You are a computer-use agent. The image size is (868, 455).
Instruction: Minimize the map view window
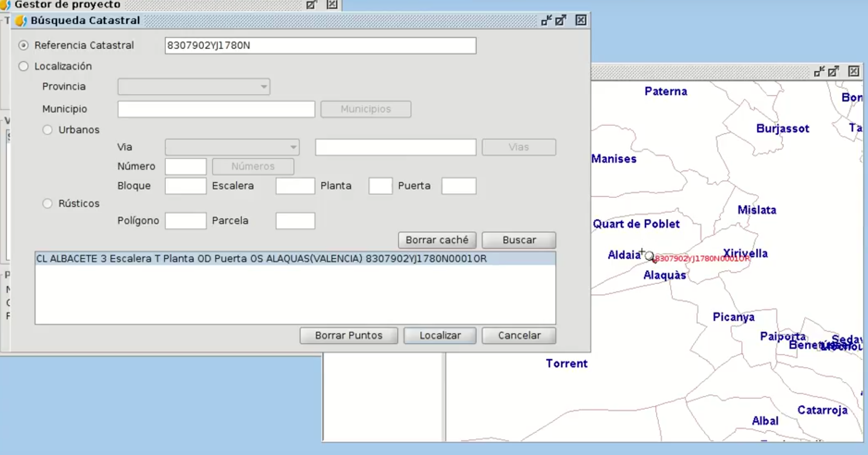coord(819,71)
